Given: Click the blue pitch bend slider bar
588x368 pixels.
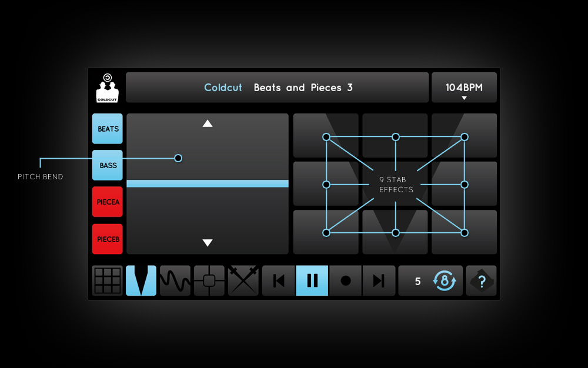Looking at the screenshot, I should [208, 183].
